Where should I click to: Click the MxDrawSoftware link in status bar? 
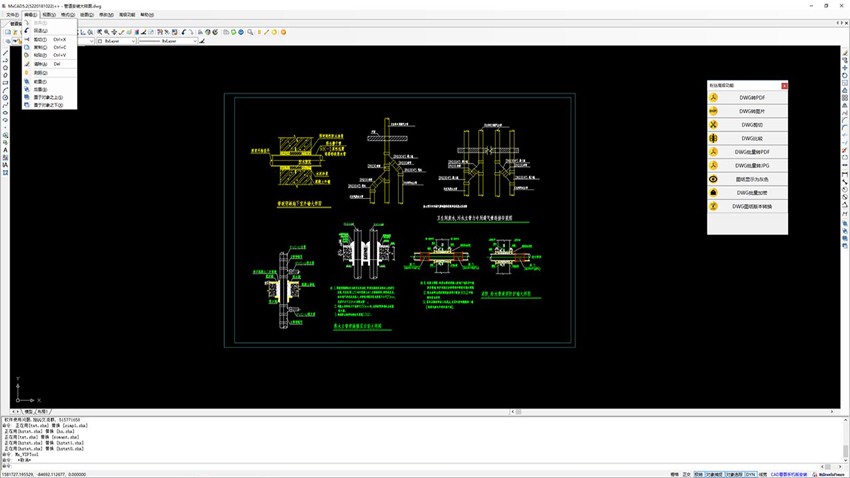click(x=831, y=475)
